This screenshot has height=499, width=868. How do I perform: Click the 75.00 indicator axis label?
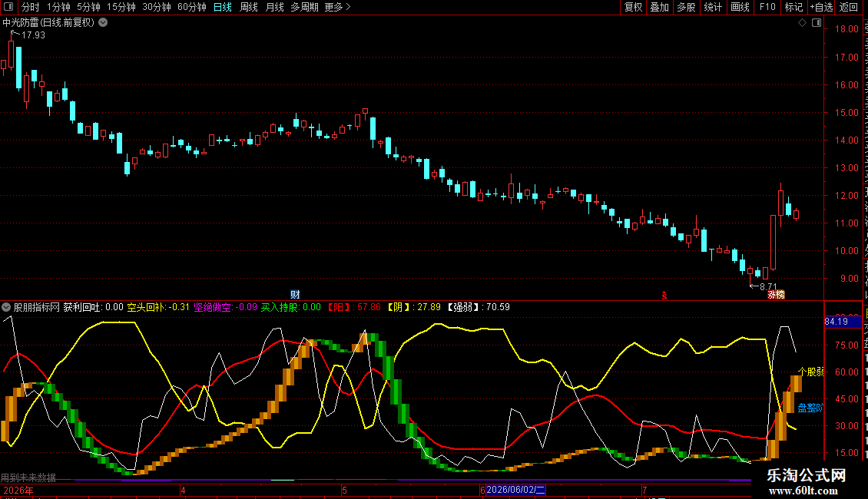click(x=846, y=345)
